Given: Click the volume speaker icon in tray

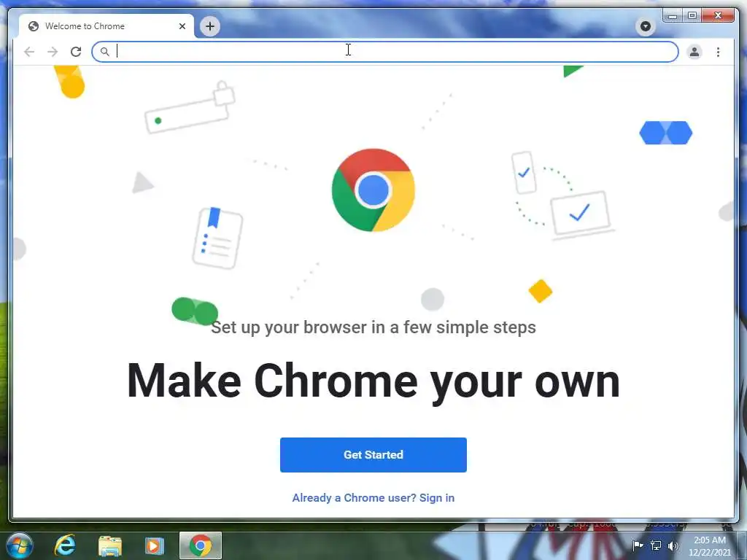Looking at the screenshot, I should coord(673,545).
